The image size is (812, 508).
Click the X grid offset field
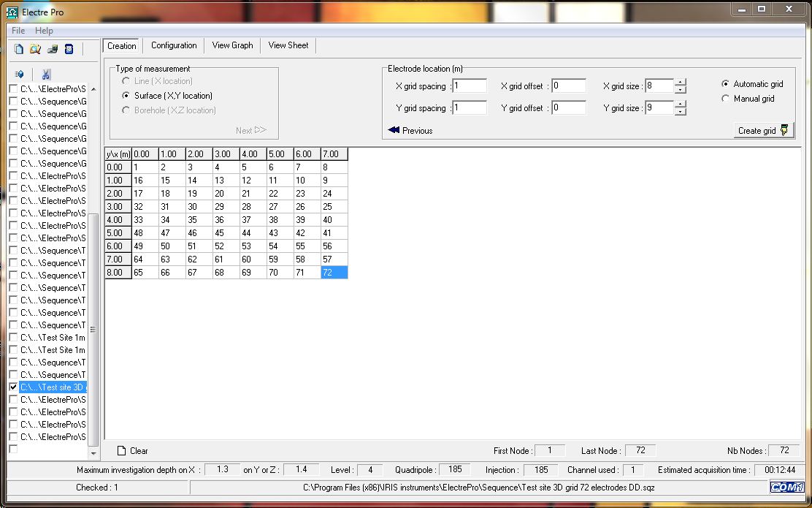[569, 86]
